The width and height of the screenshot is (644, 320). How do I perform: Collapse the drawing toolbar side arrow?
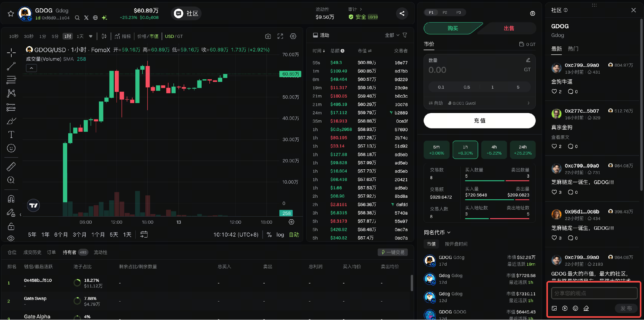click(20, 215)
